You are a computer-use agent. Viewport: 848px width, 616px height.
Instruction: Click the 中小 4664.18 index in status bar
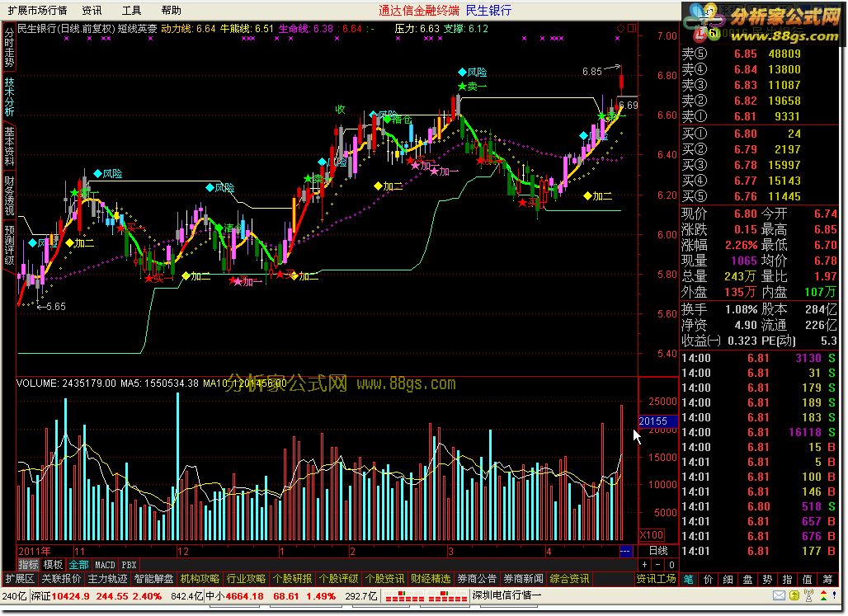click(x=271, y=596)
